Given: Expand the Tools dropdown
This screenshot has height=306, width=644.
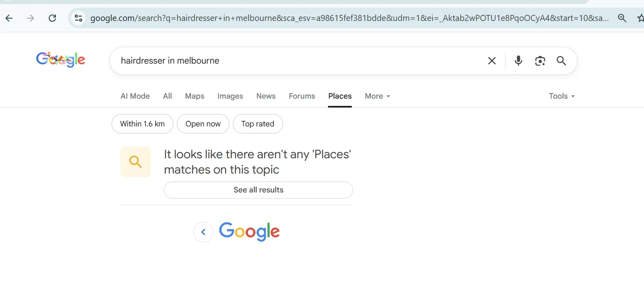Looking at the screenshot, I should (x=562, y=96).
